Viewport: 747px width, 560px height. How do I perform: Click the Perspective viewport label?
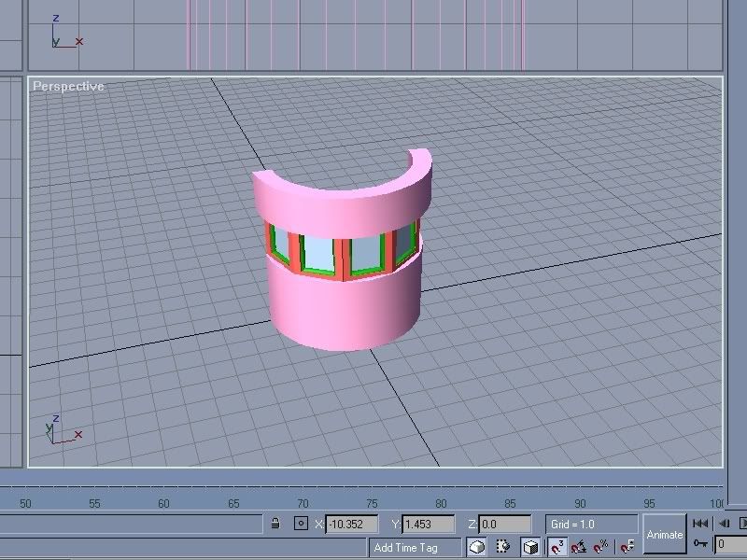[68, 86]
